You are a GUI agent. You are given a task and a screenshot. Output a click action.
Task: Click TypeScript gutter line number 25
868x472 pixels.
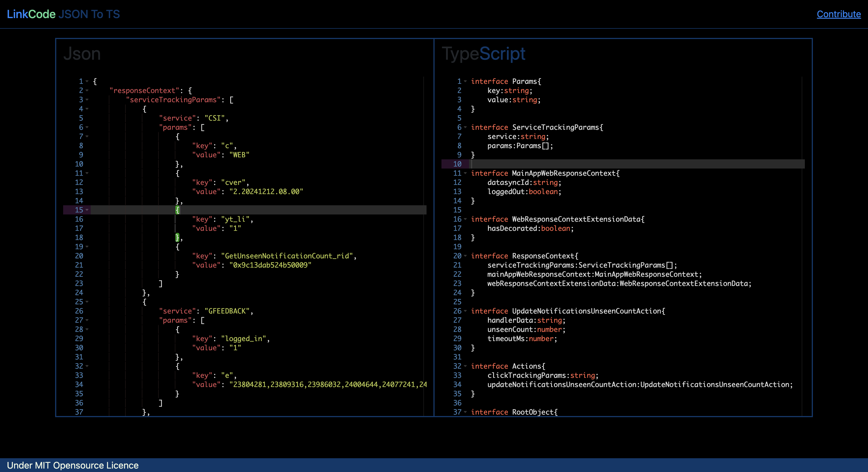click(x=457, y=302)
